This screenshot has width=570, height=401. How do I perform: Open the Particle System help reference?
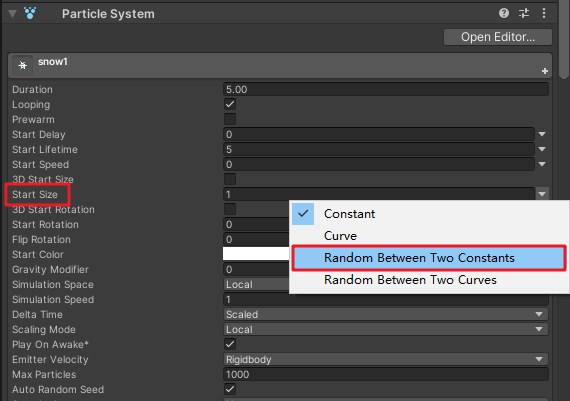[x=503, y=13]
